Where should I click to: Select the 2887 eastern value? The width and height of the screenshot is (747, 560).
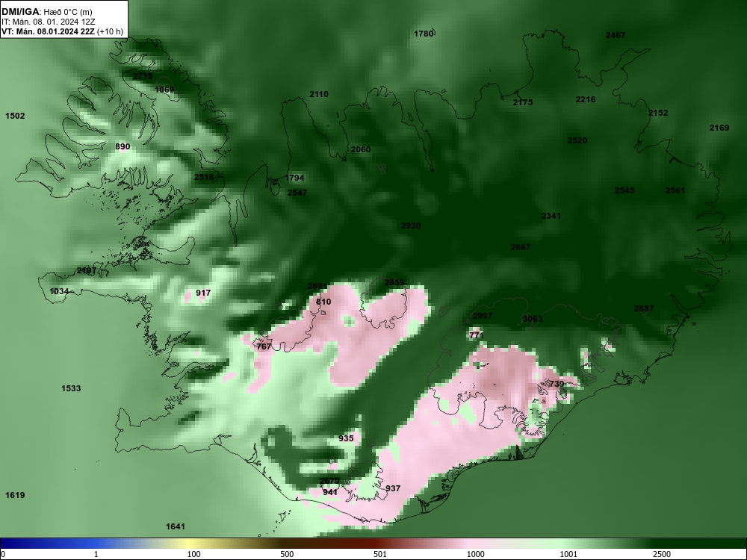pos(644,308)
